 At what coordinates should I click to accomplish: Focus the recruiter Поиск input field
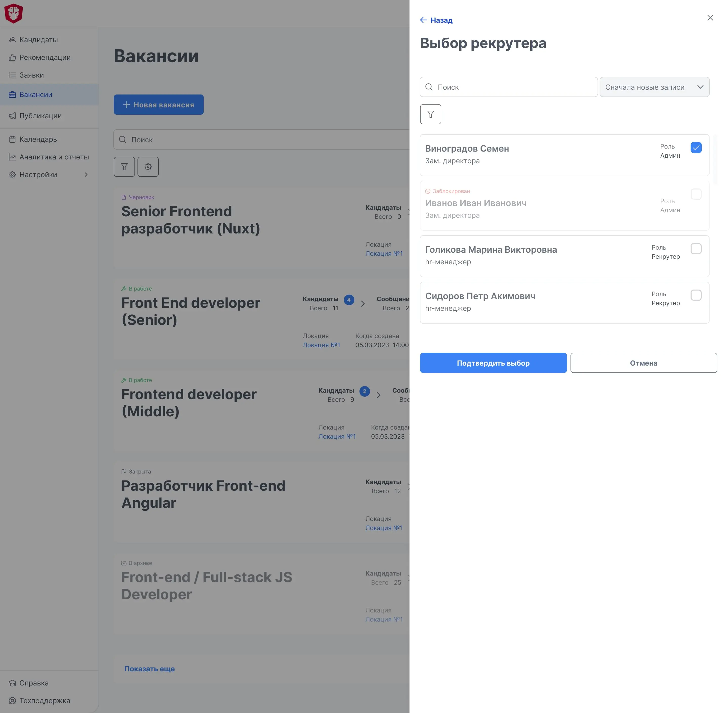point(513,87)
